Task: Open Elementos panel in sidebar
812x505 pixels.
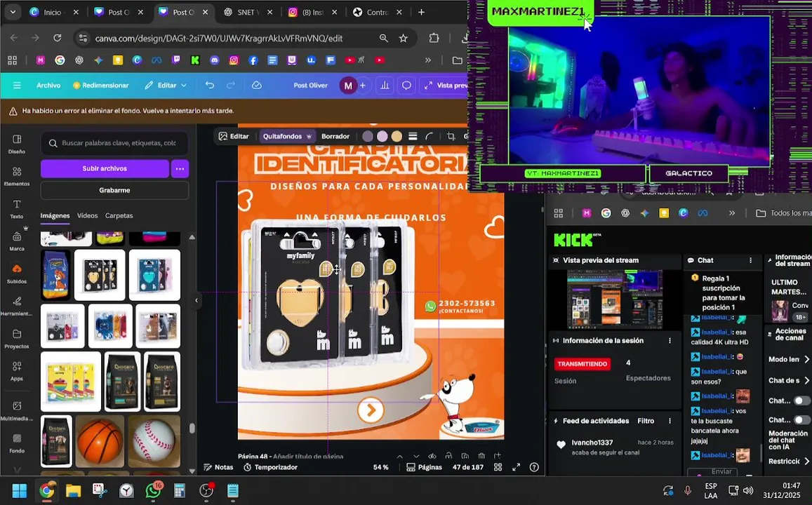Action: coord(17,177)
